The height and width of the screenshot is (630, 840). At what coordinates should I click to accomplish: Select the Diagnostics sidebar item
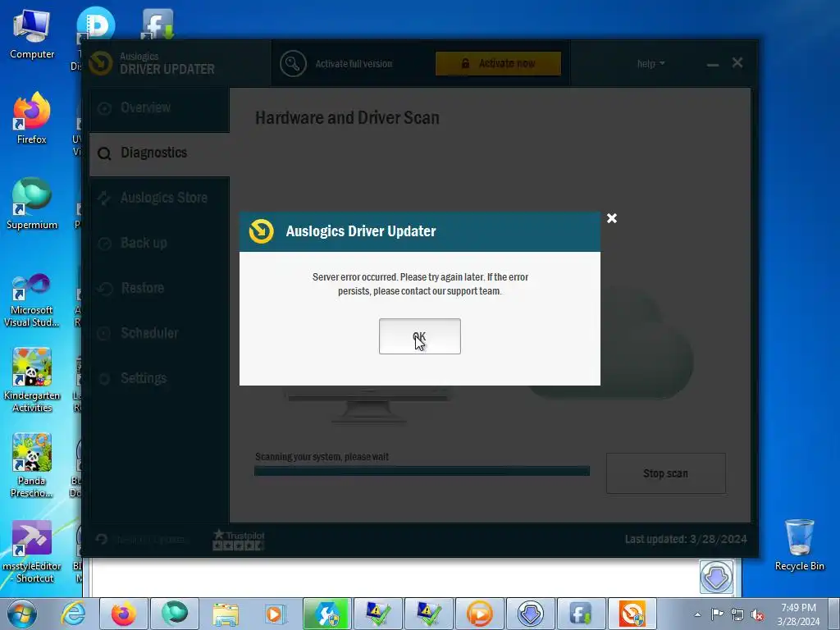click(x=159, y=153)
